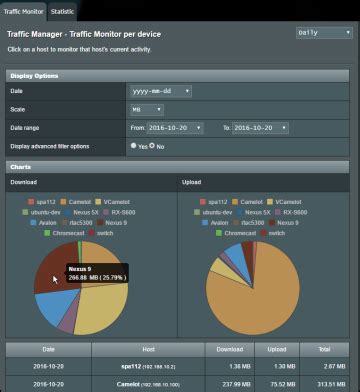Switch to the Traffic Monitor tab
The height and width of the screenshot is (392, 360).
click(x=23, y=11)
